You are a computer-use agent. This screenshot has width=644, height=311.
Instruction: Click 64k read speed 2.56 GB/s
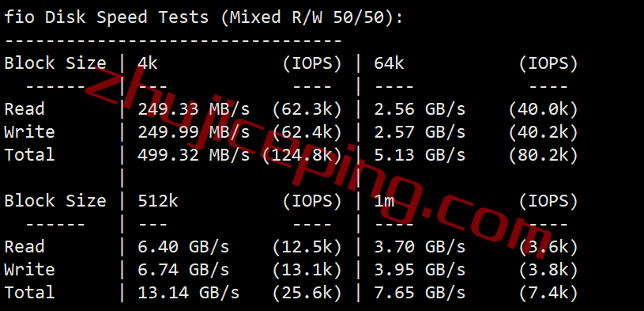point(420,109)
